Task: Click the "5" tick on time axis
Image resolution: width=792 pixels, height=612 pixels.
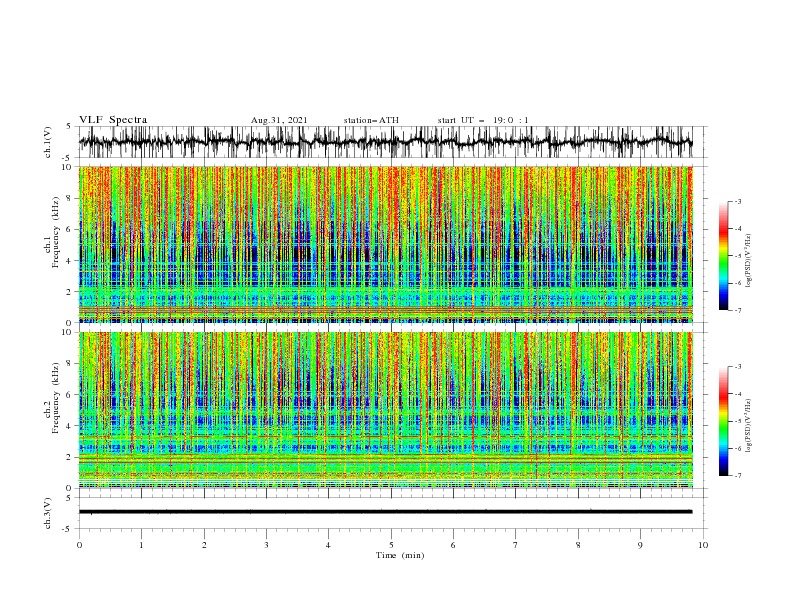Action: pyautogui.click(x=391, y=545)
